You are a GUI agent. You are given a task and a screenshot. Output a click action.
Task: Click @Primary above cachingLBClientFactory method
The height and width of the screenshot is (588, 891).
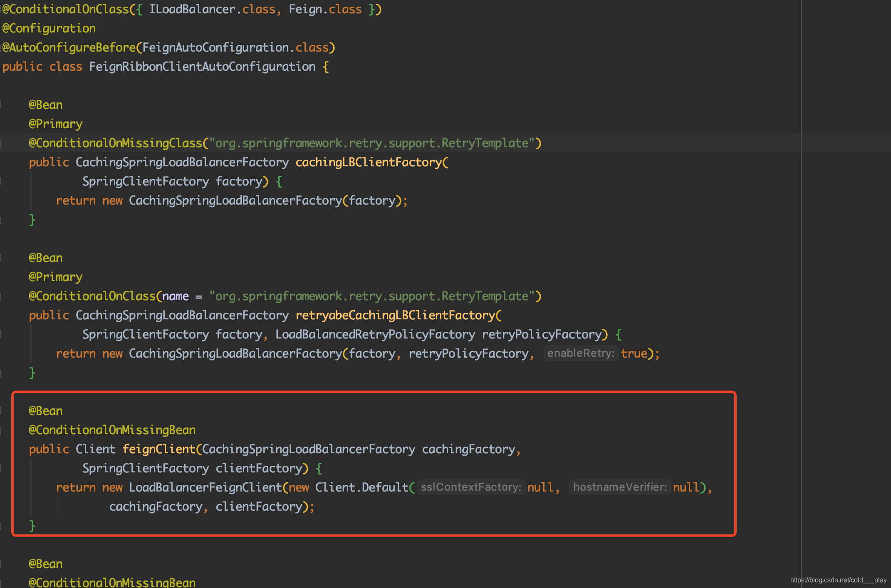(x=56, y=124)
